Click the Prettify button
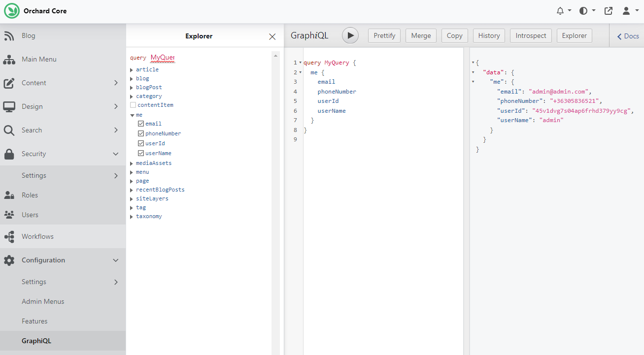 tap(384, 35)
